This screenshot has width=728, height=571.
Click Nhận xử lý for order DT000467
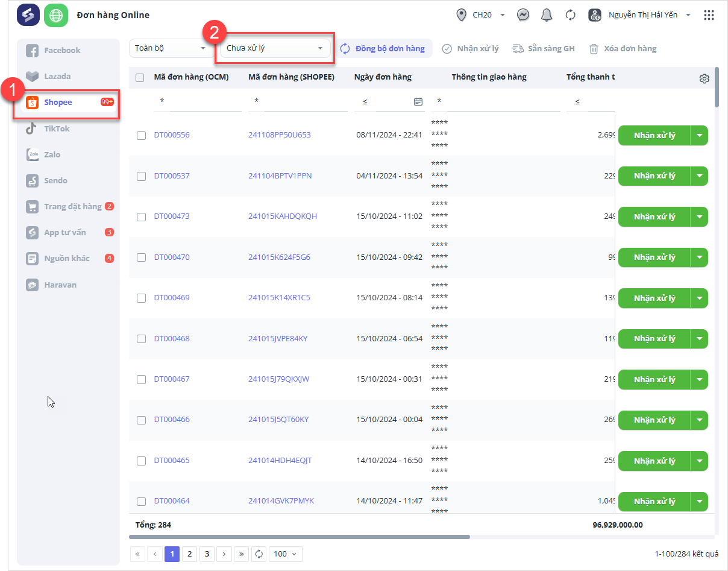tap(654, 379)
